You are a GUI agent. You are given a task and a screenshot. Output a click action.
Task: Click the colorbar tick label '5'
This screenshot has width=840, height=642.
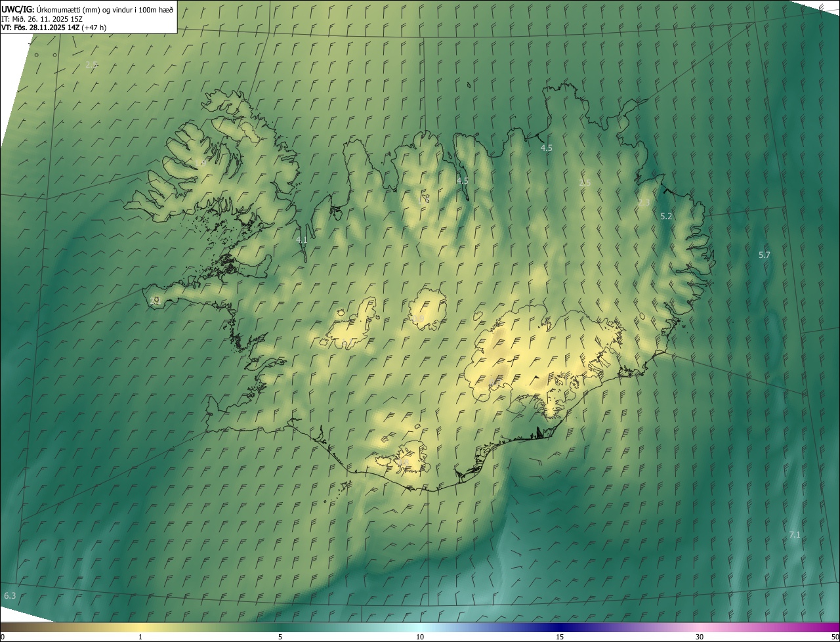[x=280, y=637]
